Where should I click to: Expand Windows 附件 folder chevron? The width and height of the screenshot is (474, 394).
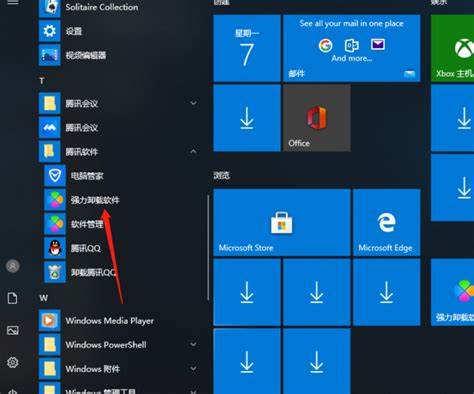click(x=193, y=369)
